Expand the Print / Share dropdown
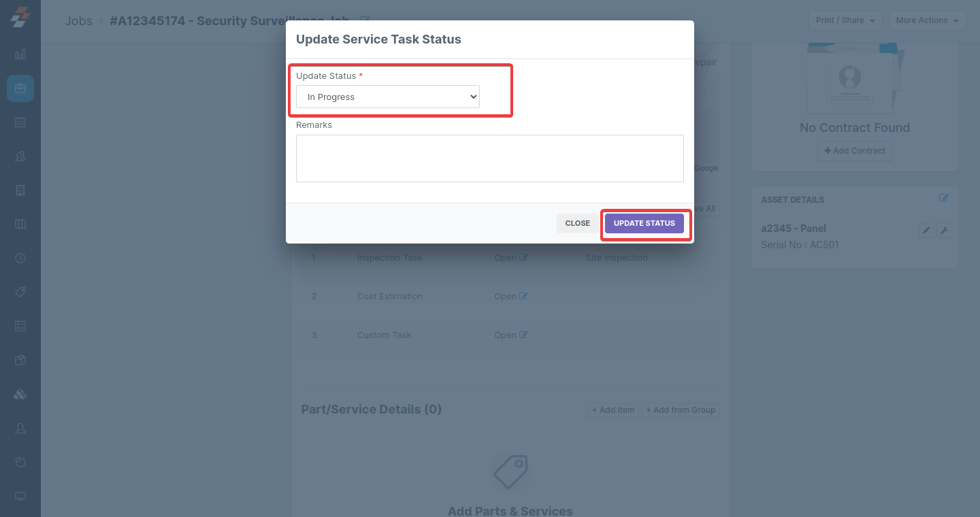The width and height of the screenshot is (980, 517). [x=845, y=20]
